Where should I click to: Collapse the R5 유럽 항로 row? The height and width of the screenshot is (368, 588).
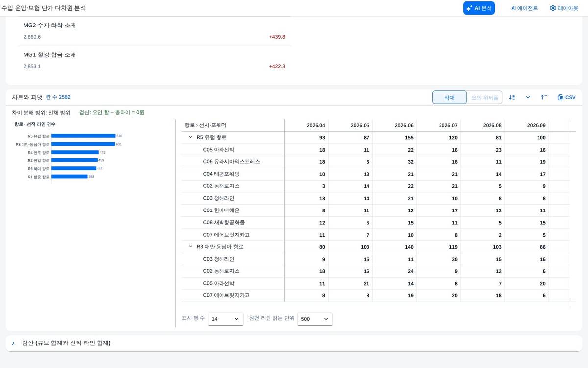coord(190,138)
